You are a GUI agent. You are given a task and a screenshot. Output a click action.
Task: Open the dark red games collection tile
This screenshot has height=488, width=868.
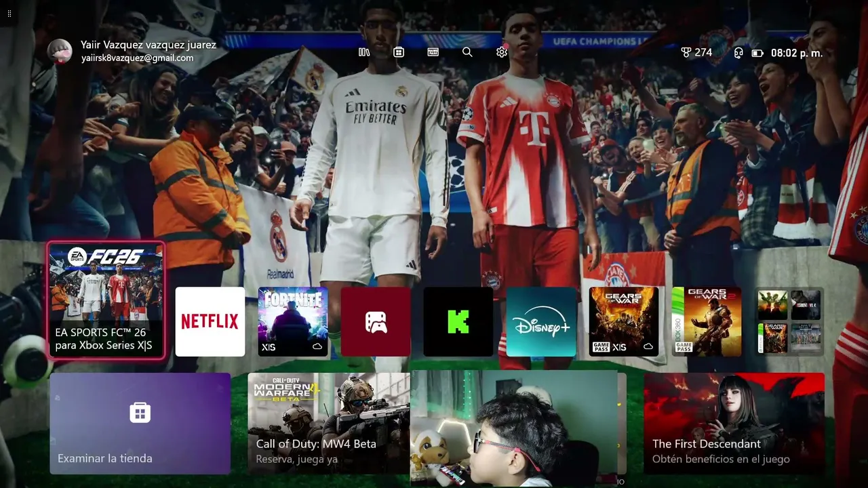point(376,321)
